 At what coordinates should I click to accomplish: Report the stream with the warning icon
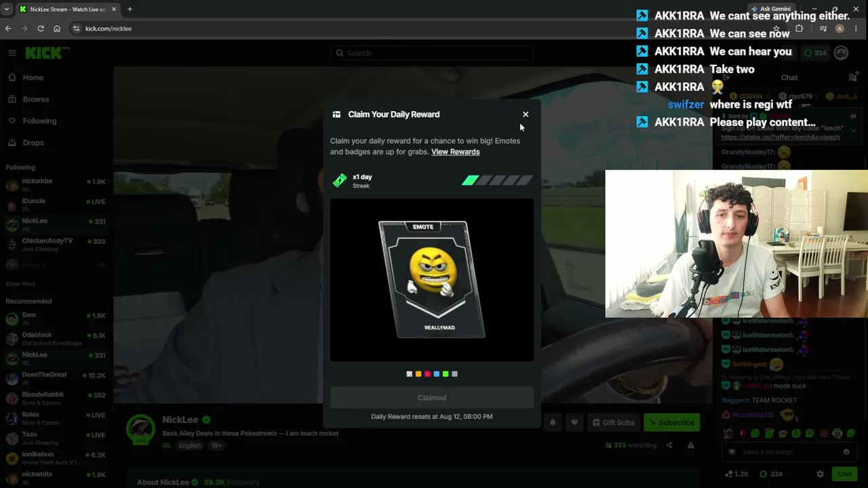(690, 445)
